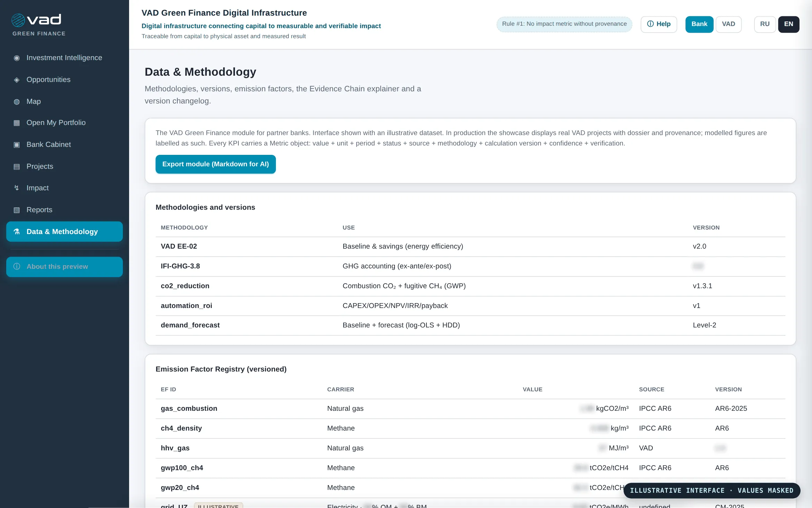Click the VAD source for hhv_gas
Screen dimensions: 812x508
pyautogui.click(x=646, y=448)
